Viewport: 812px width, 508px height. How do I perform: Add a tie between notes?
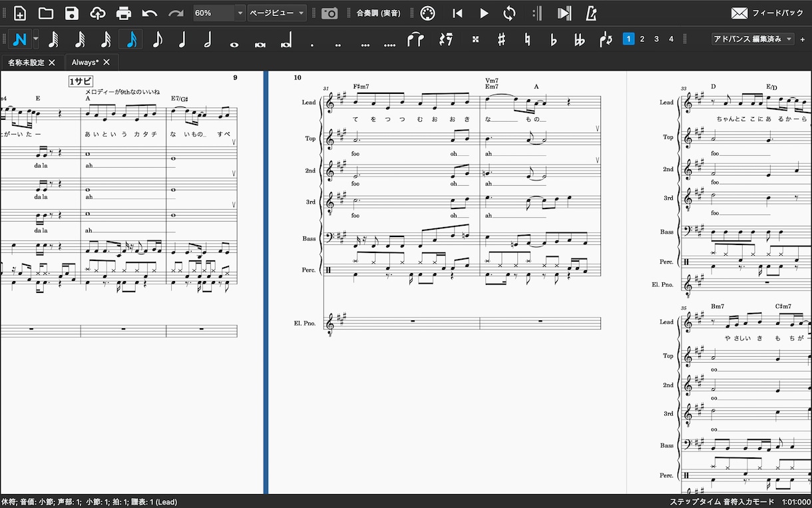point(415,39)
